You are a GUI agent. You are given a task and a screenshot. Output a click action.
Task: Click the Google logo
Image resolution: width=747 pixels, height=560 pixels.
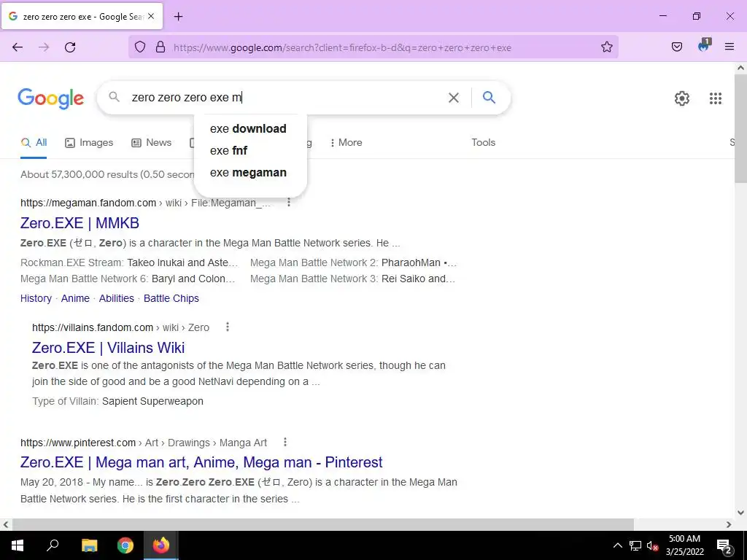tap(50, 98)
